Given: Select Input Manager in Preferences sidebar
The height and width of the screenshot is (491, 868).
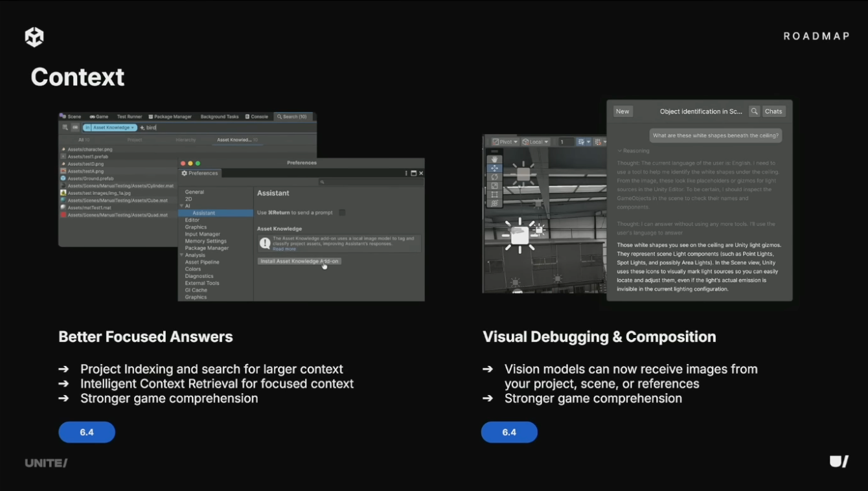Looking at the screenshot, I should pos(203,234).
